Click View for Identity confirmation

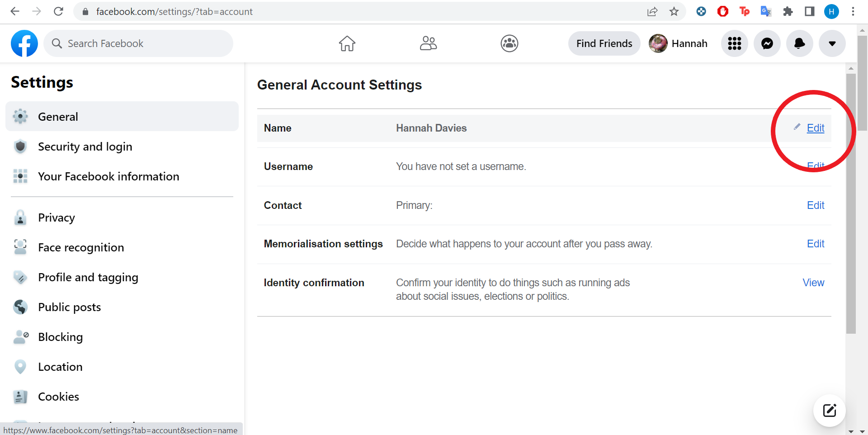pos(813,283)
